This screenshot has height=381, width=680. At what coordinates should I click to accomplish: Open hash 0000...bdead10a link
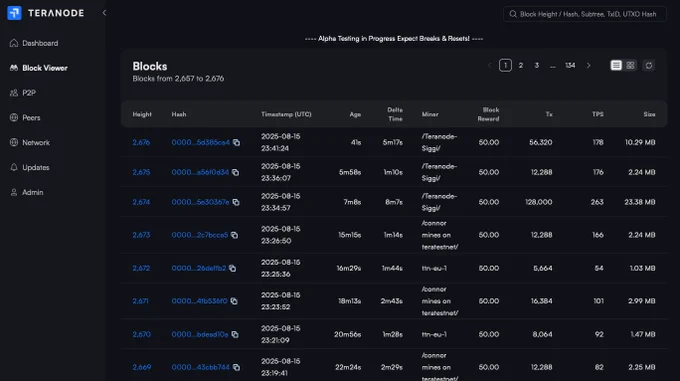click(x=199, y=334)
